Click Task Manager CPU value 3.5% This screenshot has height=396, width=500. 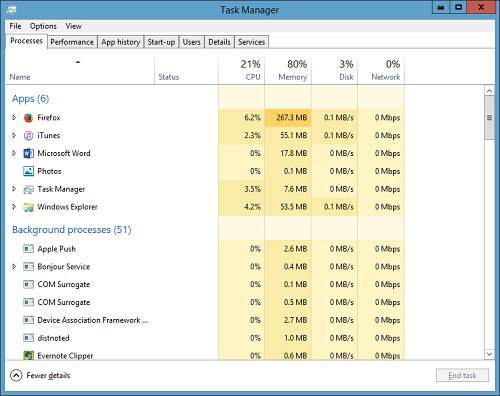252,189
